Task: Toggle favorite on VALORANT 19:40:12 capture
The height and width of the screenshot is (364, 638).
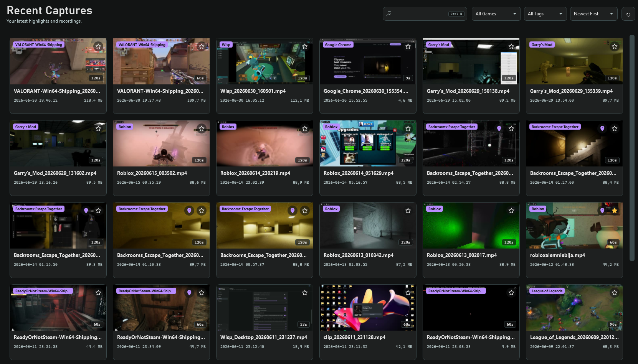Action: tap(98, 46)
